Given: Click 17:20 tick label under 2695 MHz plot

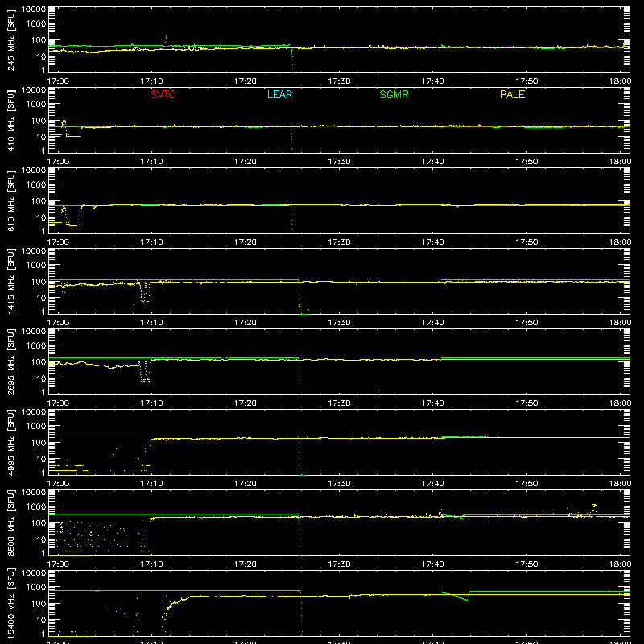Looking at the screenshot, I should (246, 403).
